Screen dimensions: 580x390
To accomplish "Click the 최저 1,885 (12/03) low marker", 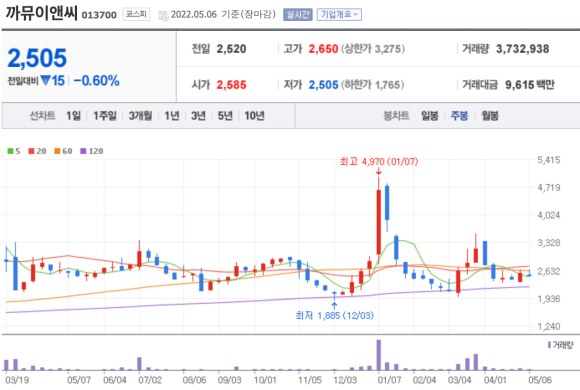I will [334, 315].
